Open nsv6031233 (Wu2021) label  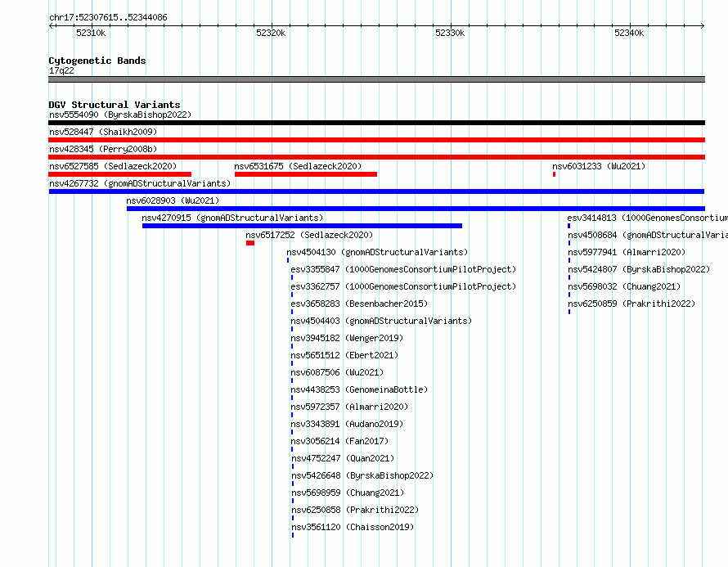point(599,166)
